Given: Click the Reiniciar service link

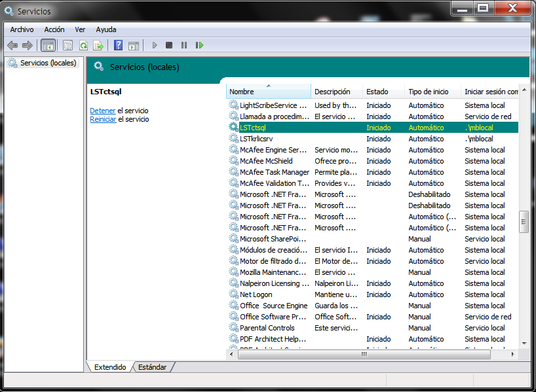Looking at the screenshot, I should click(103, 119).
